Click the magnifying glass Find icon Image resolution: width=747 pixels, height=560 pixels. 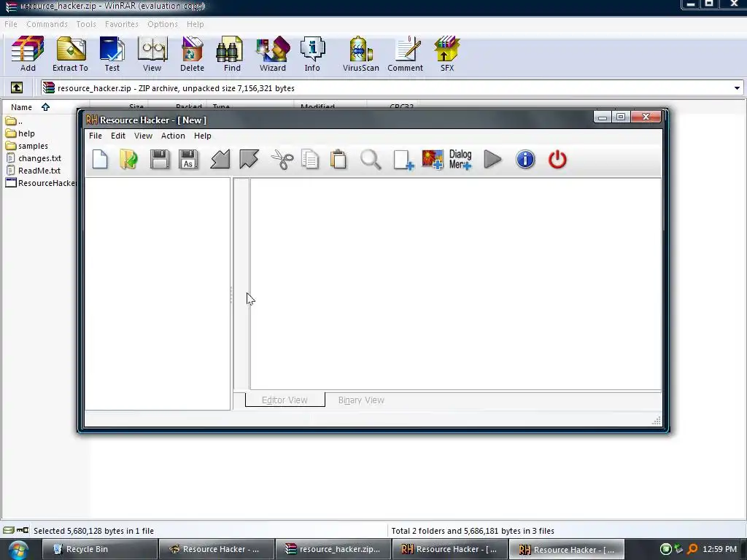pyautogui.click(x=371, y=159)
